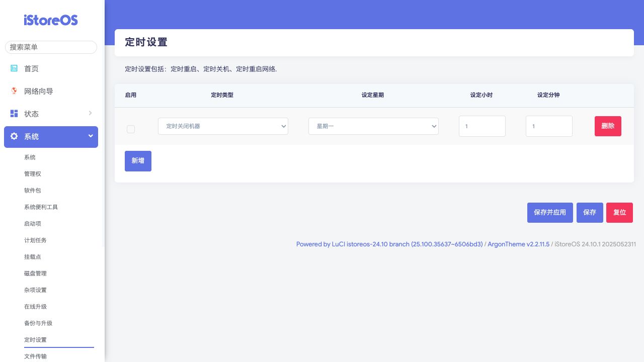Screen dimensions: 644x362
Task: Click the 首页 home chart icon
Action: (x=14, y=68)
